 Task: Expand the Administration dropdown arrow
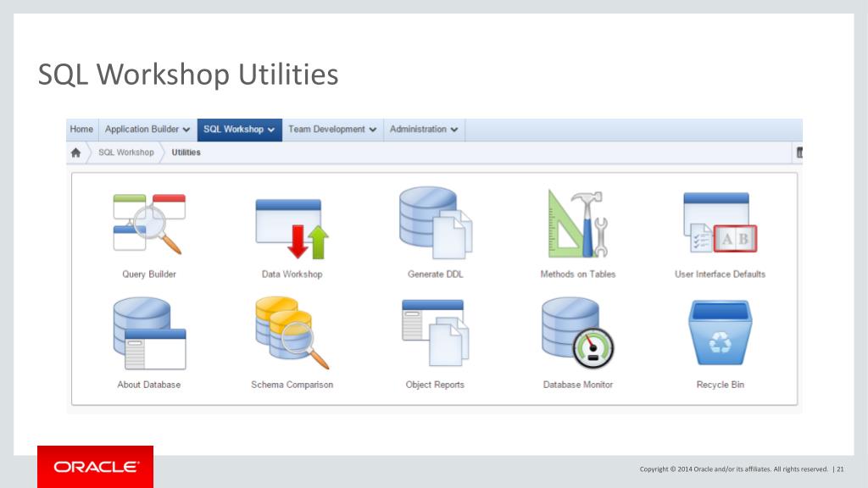click(x=454, y=130)
